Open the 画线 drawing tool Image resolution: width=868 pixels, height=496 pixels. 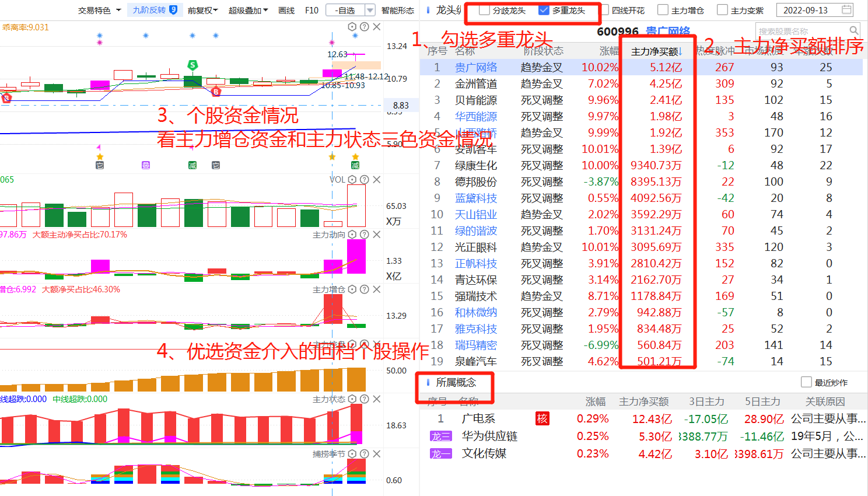(x=286, y=10)
